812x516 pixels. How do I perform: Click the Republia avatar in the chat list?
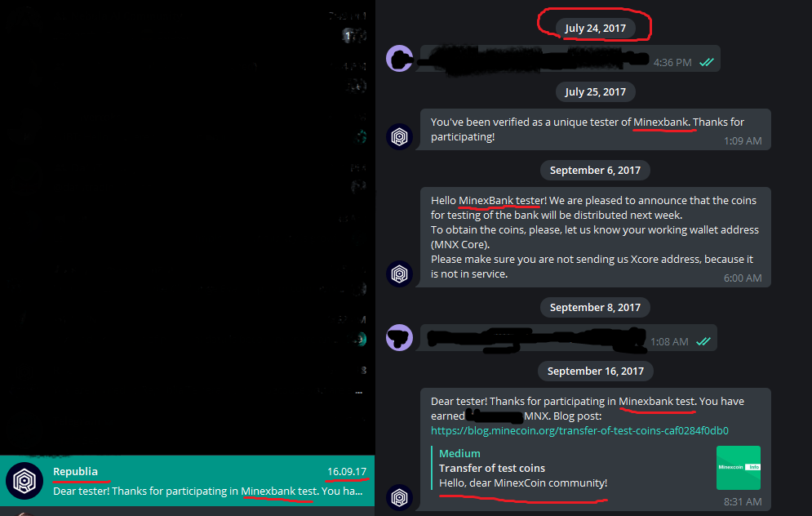(24, 481)
